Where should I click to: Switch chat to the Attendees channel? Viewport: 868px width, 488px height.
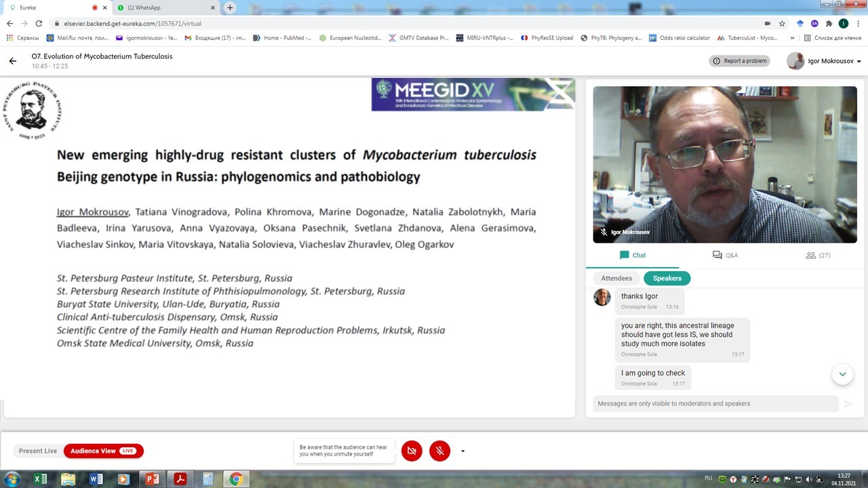point(616,278)
